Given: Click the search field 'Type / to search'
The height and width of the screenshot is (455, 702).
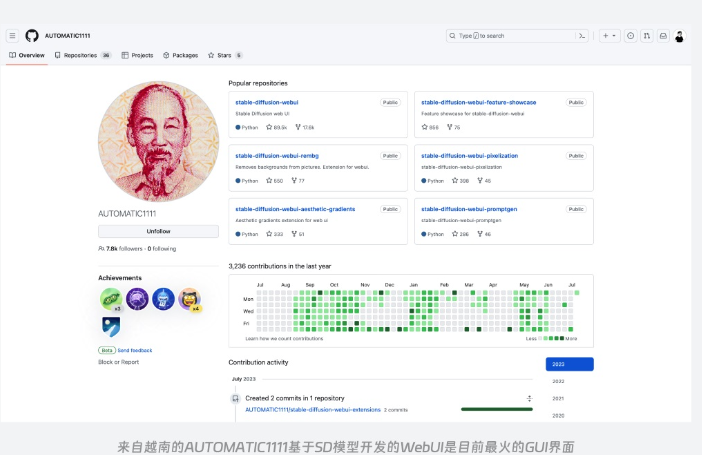Looking at the screenshot, I should 517,36.
